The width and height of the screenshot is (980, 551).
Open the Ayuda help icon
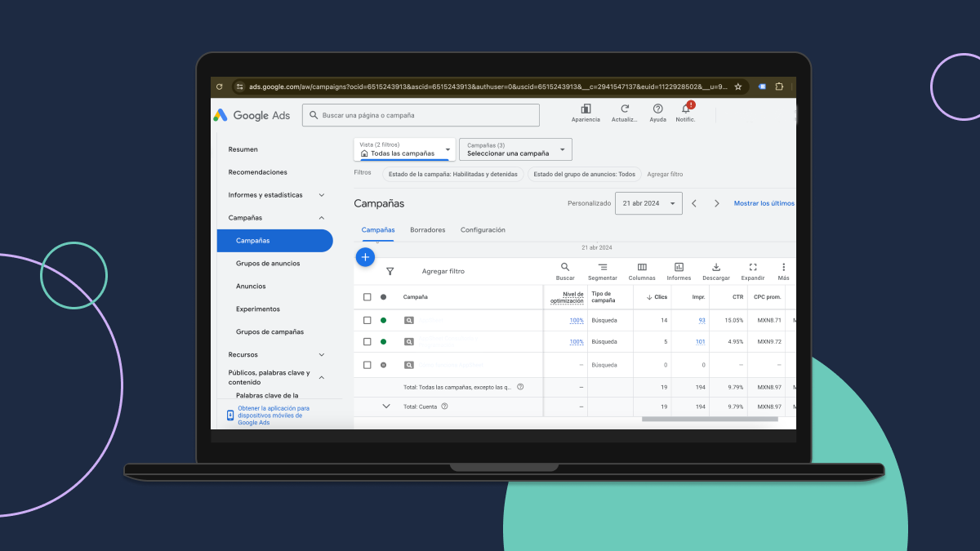click(657, 109)
